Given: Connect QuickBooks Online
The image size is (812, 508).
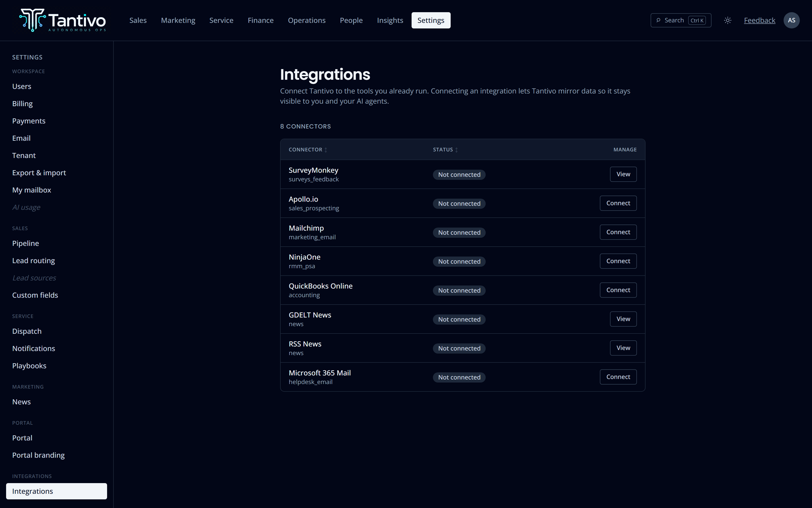Looking at the screenshot, I should click(618, 290).
